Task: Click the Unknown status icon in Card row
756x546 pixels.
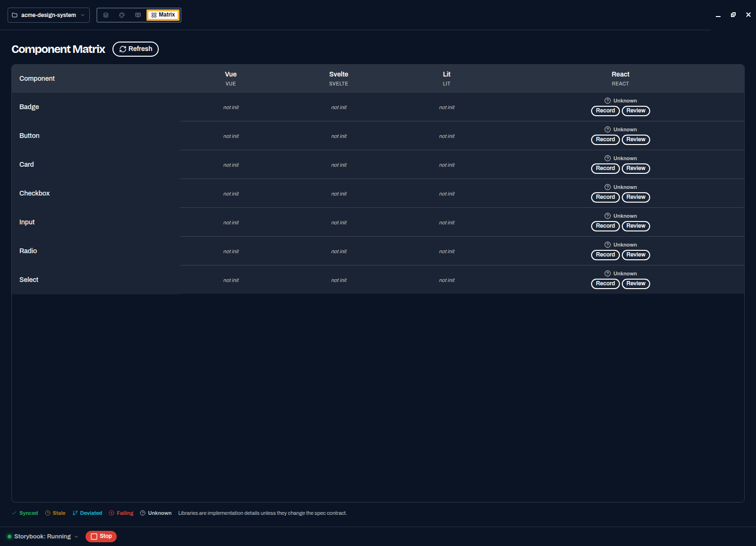Action: point(608,158)
